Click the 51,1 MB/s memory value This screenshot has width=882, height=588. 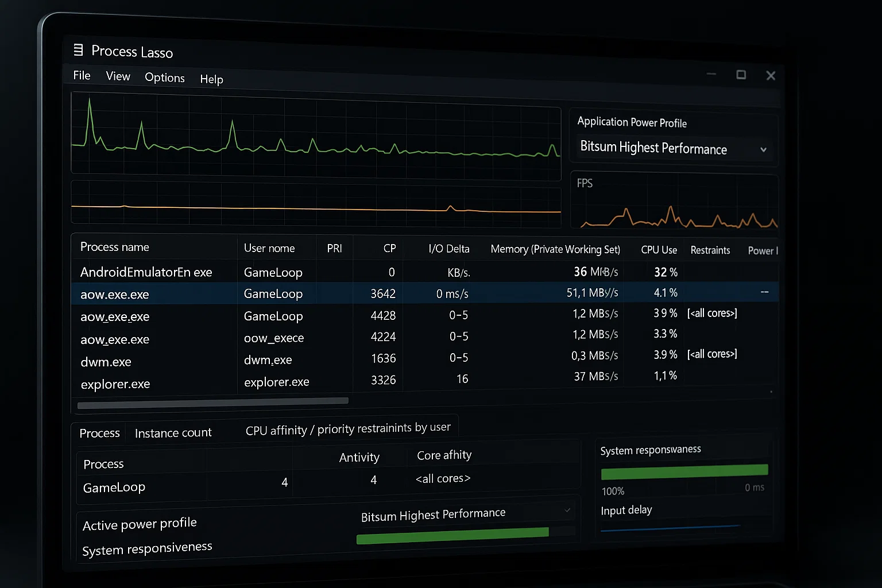[x=592, y=293]
